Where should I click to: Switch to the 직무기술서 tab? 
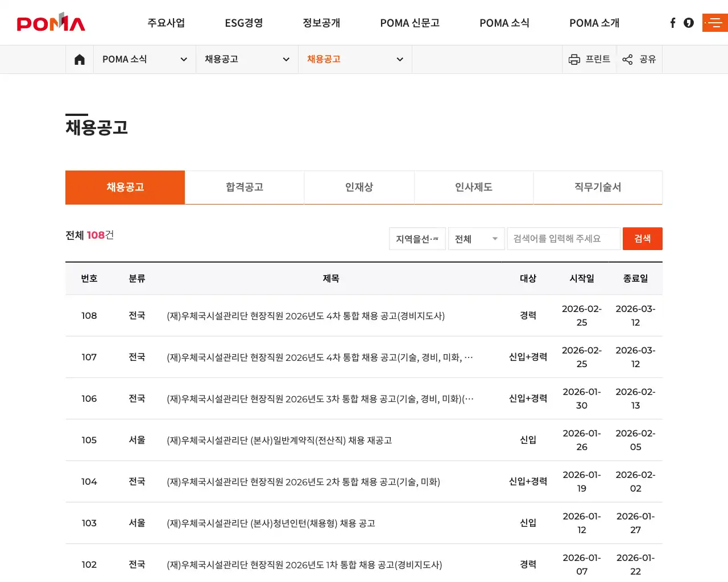(x=598, y=187)
